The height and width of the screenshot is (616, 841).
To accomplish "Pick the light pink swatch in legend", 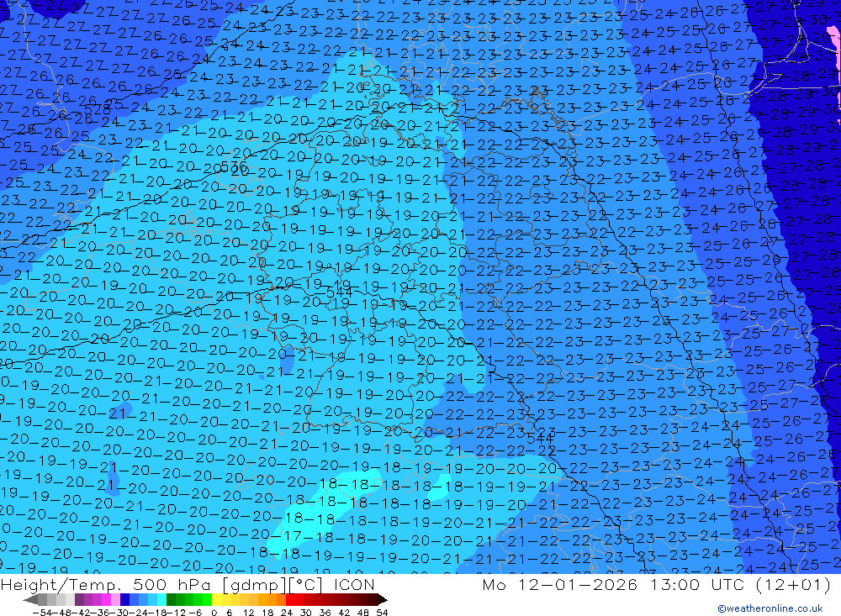I will (x=115, y=599).
